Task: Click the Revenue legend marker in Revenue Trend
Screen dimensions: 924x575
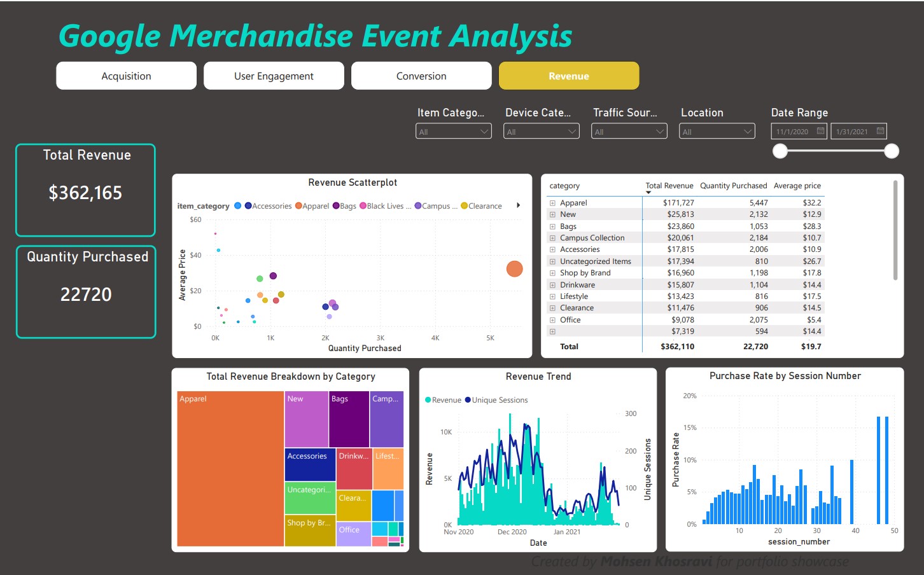Action: (428, 400)
